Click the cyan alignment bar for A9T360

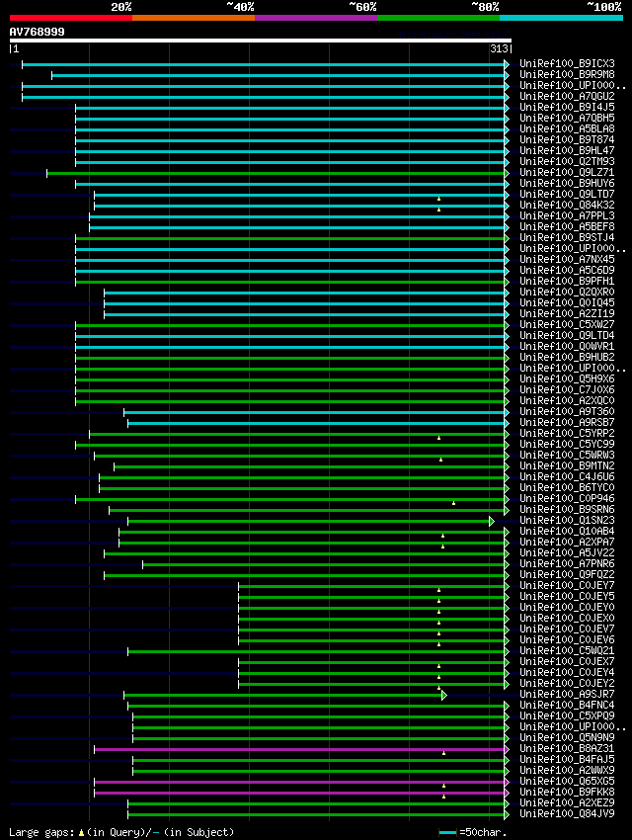tap(314, 412)
